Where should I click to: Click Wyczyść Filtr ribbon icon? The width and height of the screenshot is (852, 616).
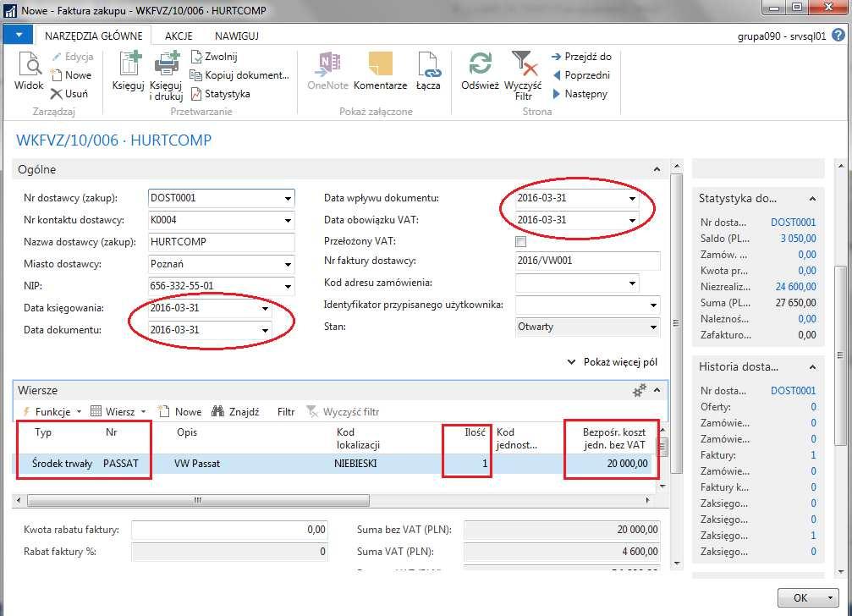coord(523,63)
